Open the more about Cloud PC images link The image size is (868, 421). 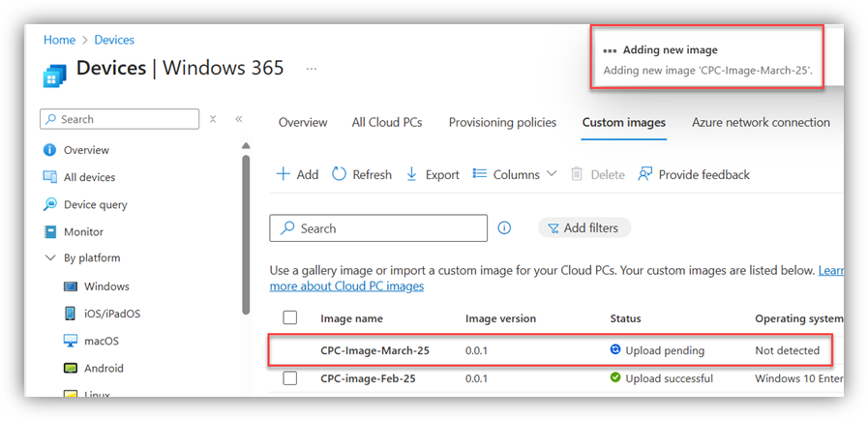tap(346, 286)
